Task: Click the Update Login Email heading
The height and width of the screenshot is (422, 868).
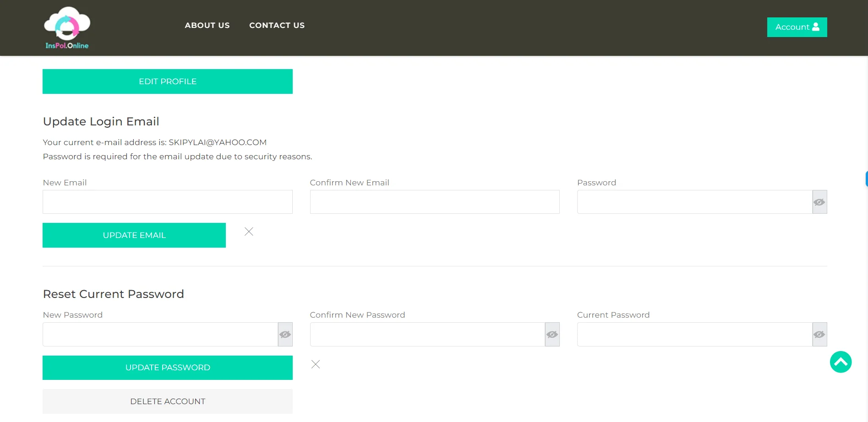Action: (x=101, y=121)
